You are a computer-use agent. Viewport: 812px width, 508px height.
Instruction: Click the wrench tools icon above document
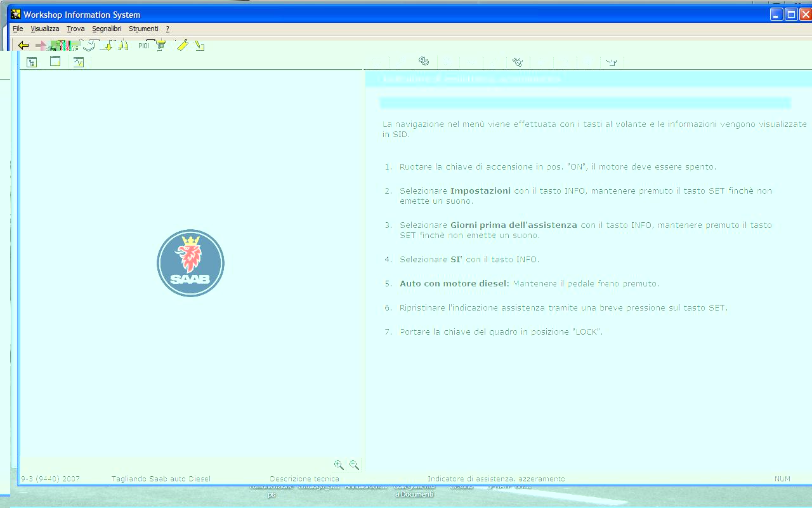pos(518,62)
